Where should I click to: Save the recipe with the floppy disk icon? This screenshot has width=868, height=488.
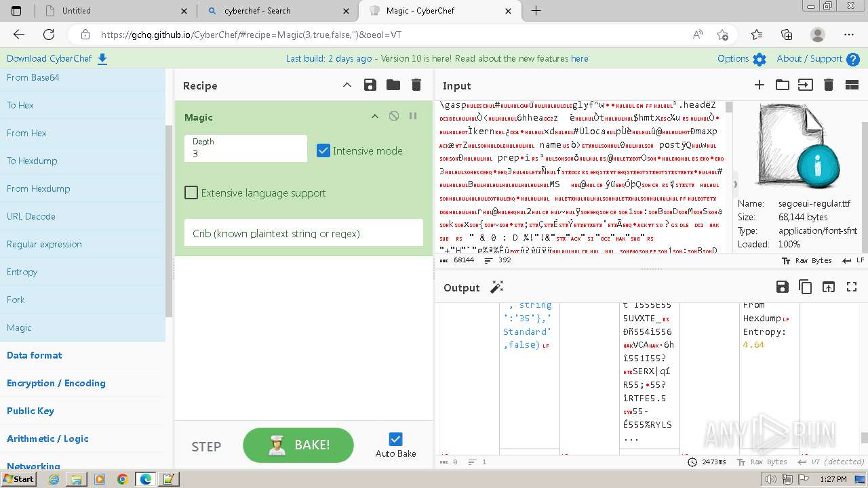370,85
